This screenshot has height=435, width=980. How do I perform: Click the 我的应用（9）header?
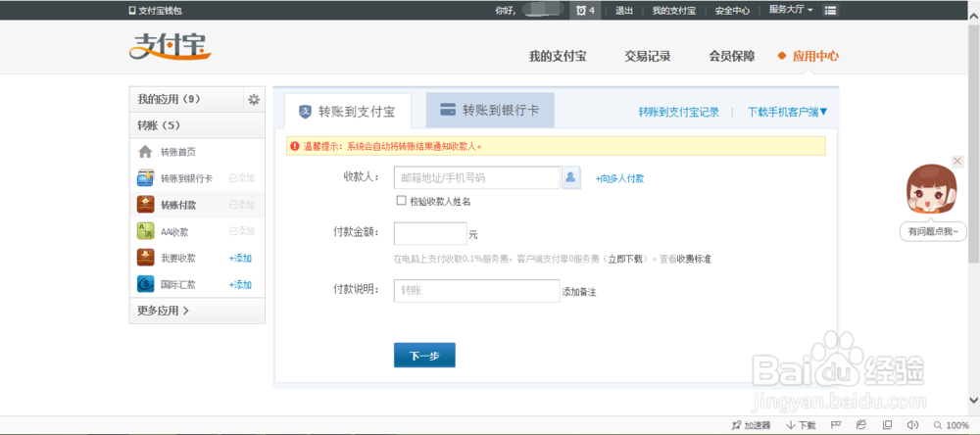point(169,99)
